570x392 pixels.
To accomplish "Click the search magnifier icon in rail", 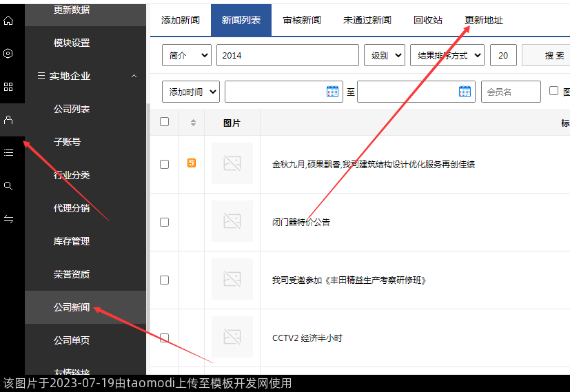I will 8,186.
